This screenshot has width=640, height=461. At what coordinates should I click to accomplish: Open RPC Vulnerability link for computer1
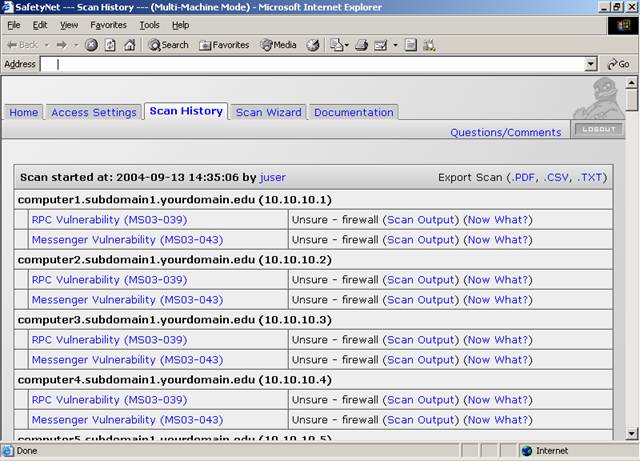click(x=109, y=220)
